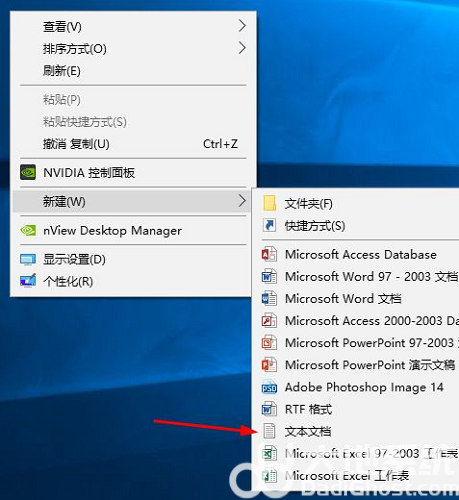Expand the 新建(W) submenu arrow
Viewport: 459px width, 500px height.
[x=242, y=201]
